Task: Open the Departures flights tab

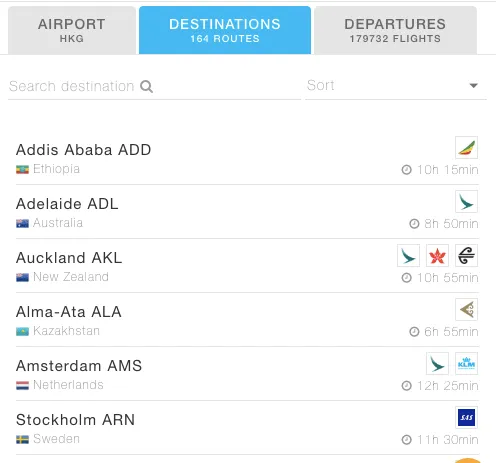Action: 395,30
